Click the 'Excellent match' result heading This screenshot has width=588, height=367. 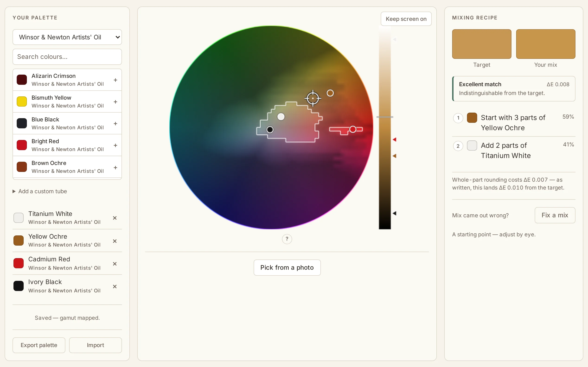(x=480, y=84)
